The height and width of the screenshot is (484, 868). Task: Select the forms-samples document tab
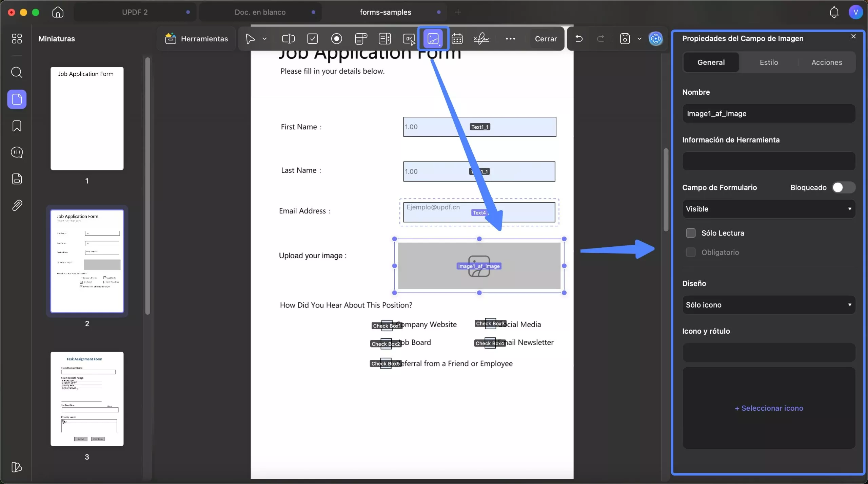point(386,12)
